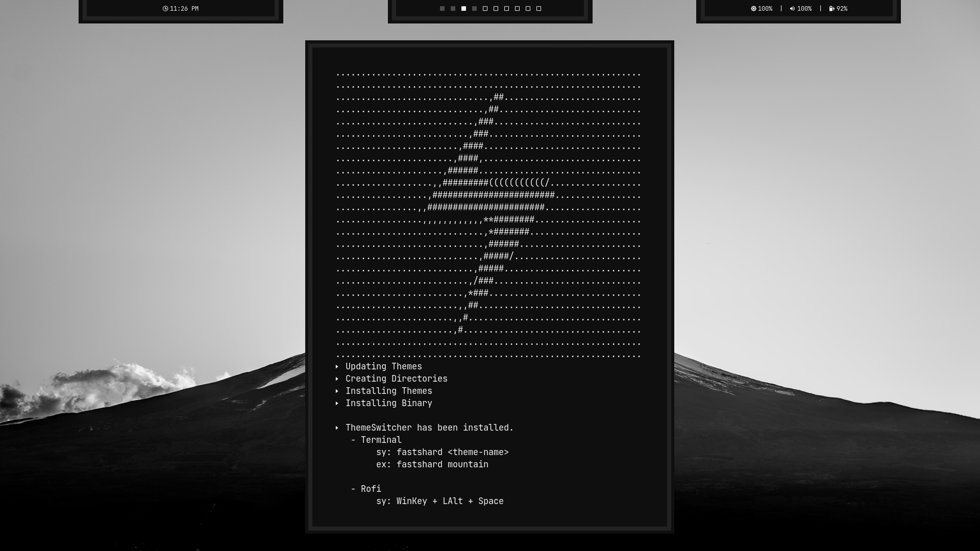Click the Rofi shortcut text line
The image size is (980, 551).
[x=440, y=501]
